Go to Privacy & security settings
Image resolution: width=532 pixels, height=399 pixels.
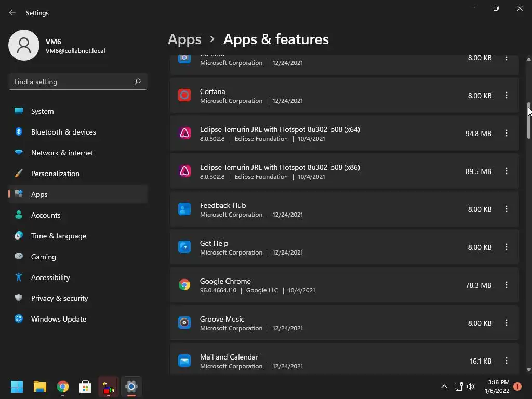pyautogui.click(x=59, y=298)
